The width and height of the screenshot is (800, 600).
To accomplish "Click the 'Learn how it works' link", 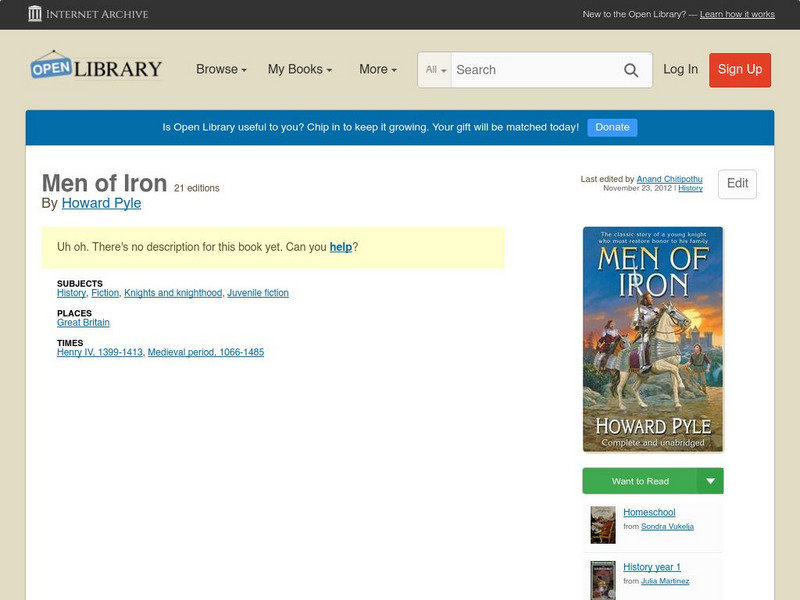I will (x=737, y=14).
